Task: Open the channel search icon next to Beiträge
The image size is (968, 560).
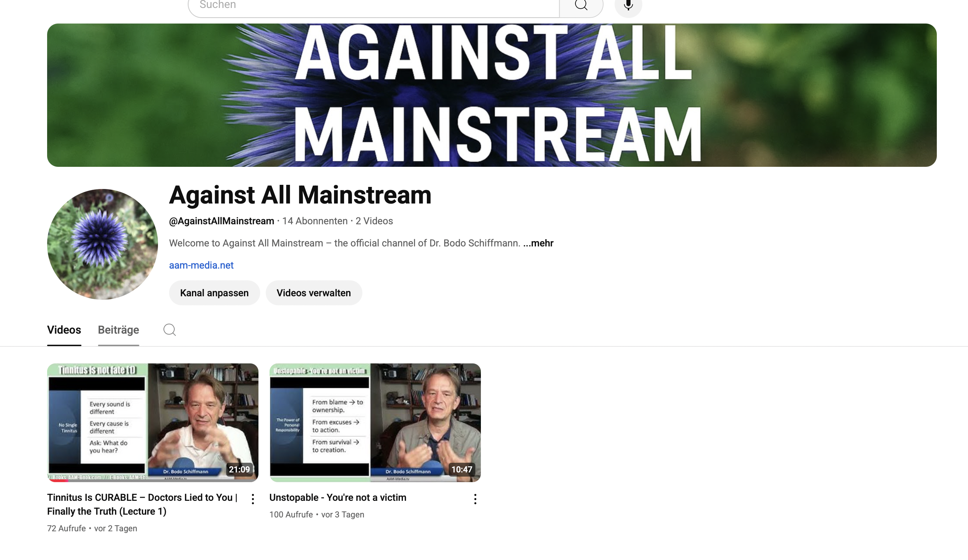Action: pyautogui.click(x=169, y=330)
